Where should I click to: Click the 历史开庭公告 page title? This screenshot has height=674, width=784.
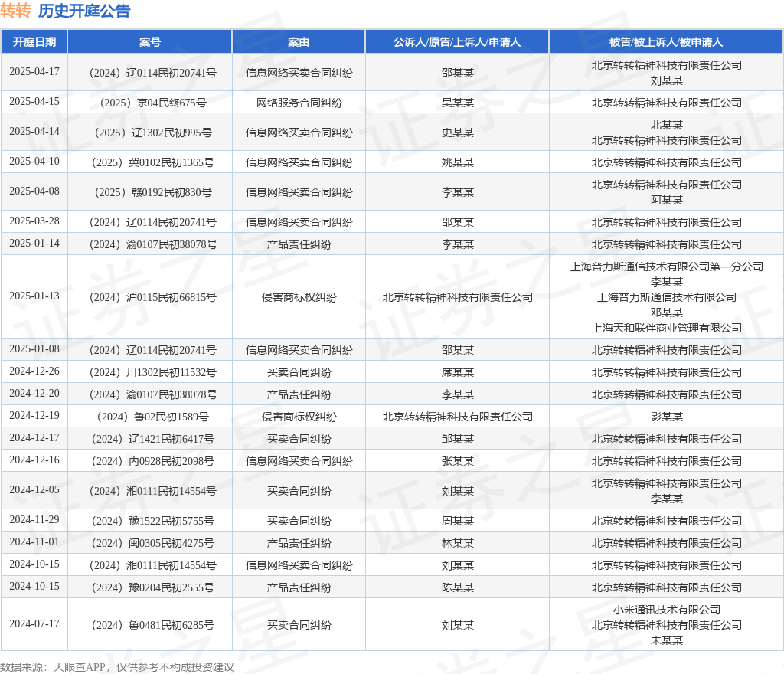pos(84,11)
